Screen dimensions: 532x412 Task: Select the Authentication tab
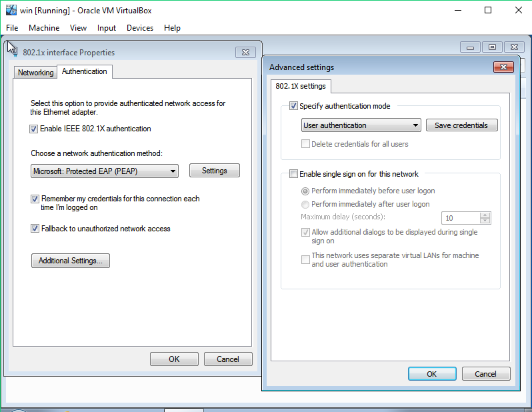coord(85,71)
